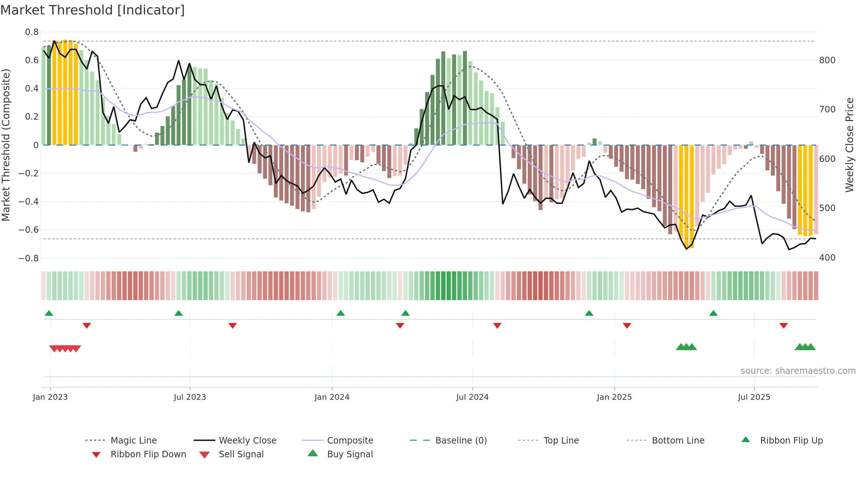The height and width of the screenshot is (488, 868).
Task: Click the ribbon flip down marker around Mar 2024
Action: pyautogui.click(x=400, y=326)
